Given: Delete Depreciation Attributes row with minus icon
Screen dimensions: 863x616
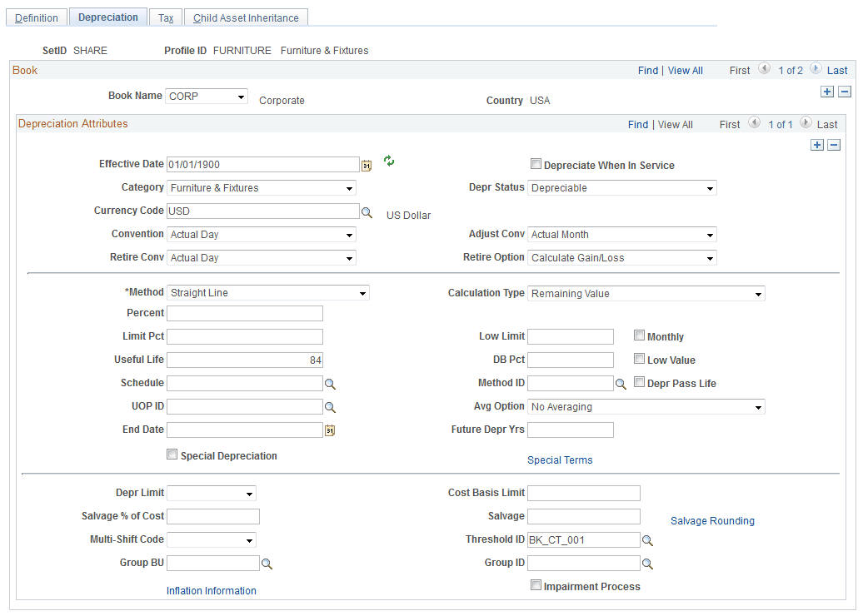Looking at the screenshot, I should (x=835, y=145).
